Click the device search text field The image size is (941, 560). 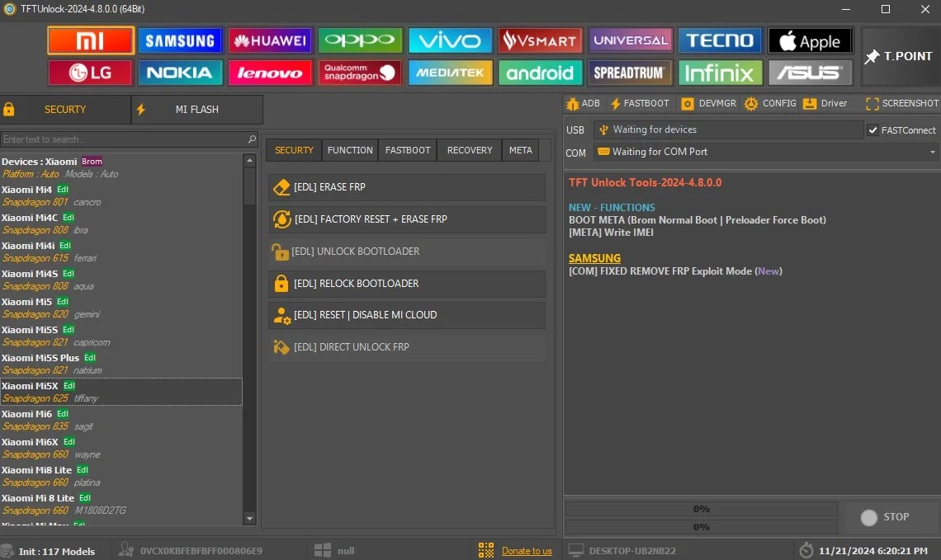[123, 139]
